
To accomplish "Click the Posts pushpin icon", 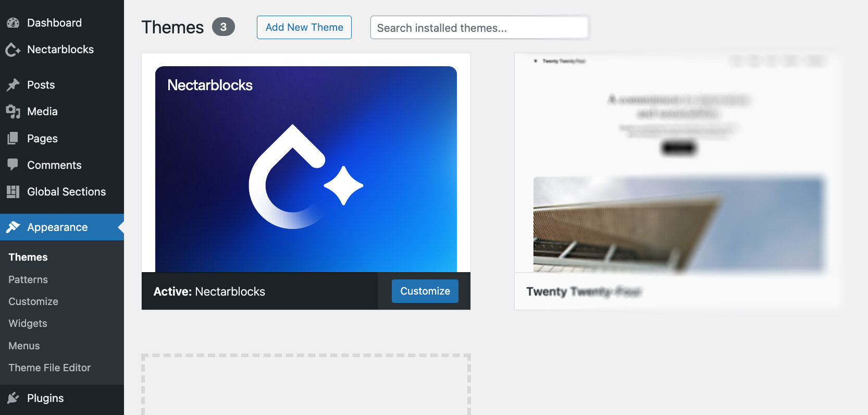I will 13,85.
